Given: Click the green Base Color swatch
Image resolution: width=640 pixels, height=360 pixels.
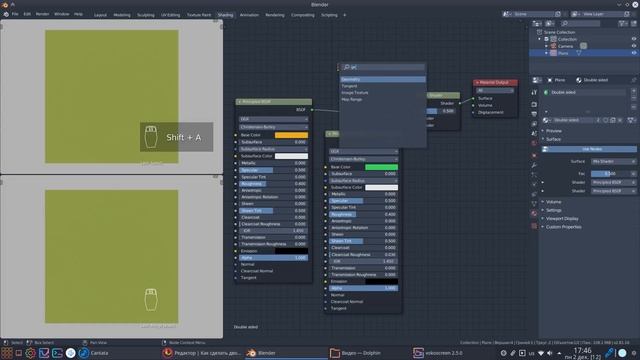Looking at the screenshot, I should [381, 167].
